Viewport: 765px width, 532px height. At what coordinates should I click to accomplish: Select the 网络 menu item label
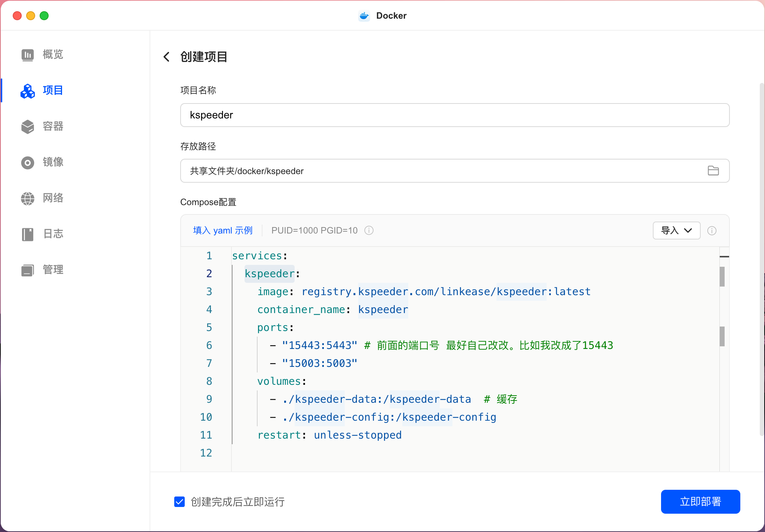coord(53,198)
